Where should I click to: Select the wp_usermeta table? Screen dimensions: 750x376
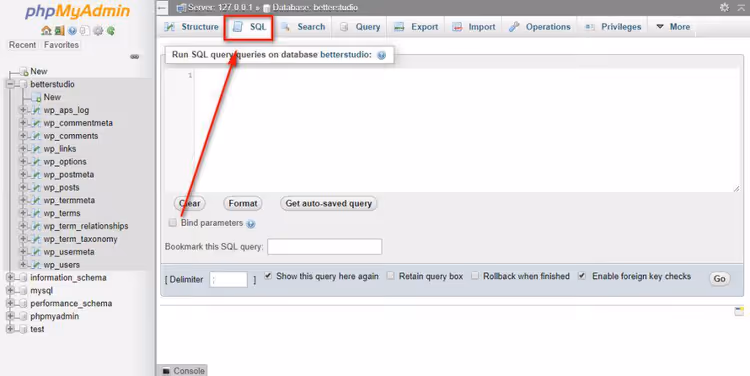(x=69, y=252)
